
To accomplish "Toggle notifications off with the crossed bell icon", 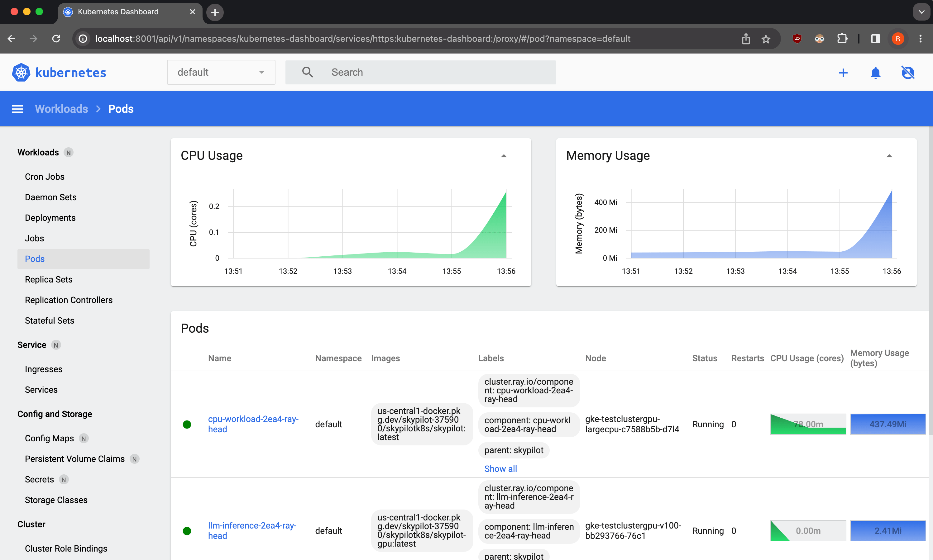I will pos(908,73).
